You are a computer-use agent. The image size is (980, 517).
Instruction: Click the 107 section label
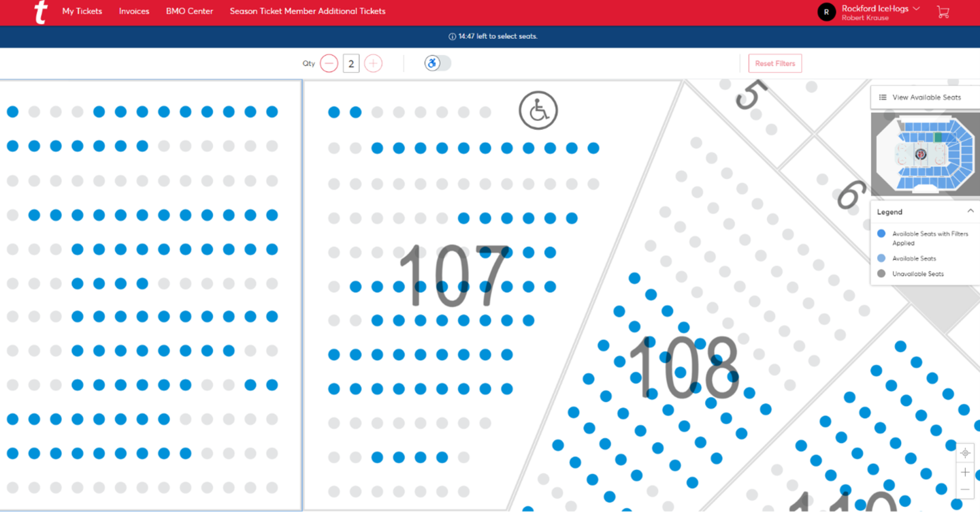point(454,276)
